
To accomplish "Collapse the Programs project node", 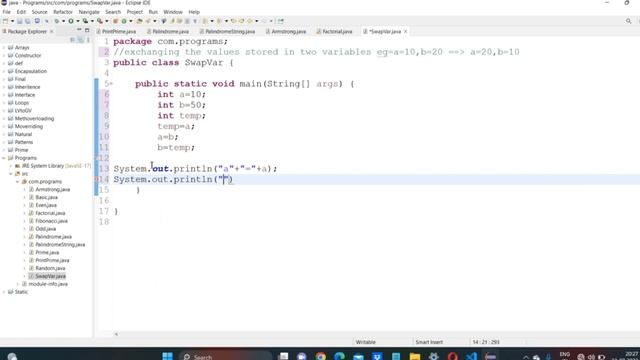I will click(4, 158).
